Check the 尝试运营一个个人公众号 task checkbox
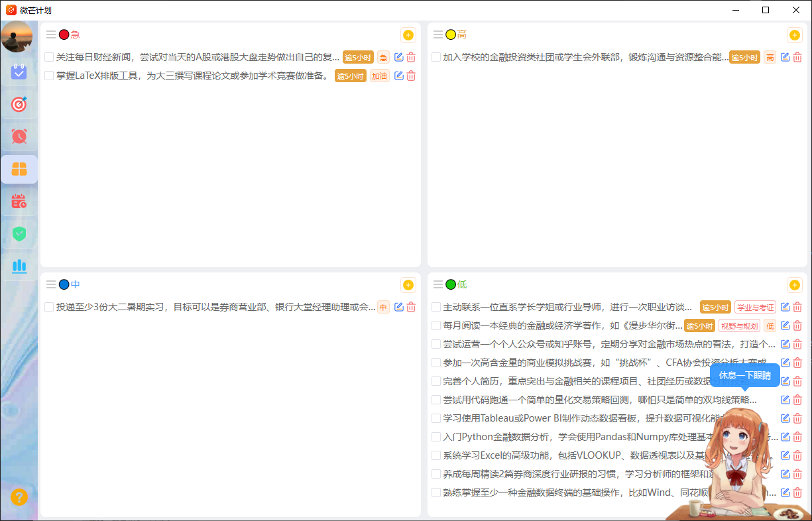The width and height of the screenshot is (812, 521). point(436,344)
